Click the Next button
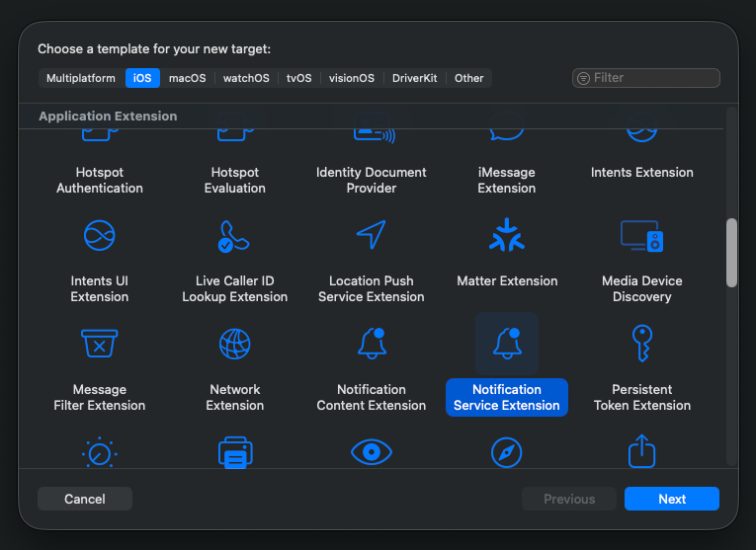756x550 pixels. click(672, 499)
